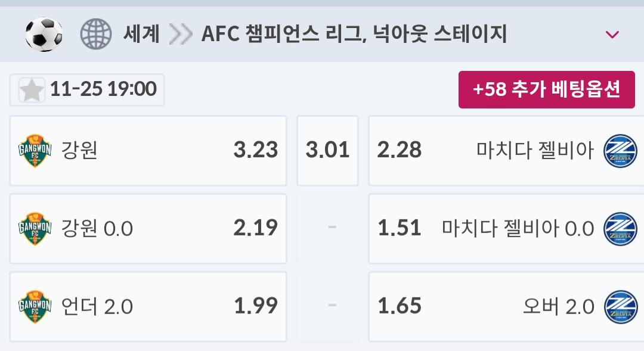Click Machida Zelvia crest beside 오버 2.0

click(x=620, y=306)
